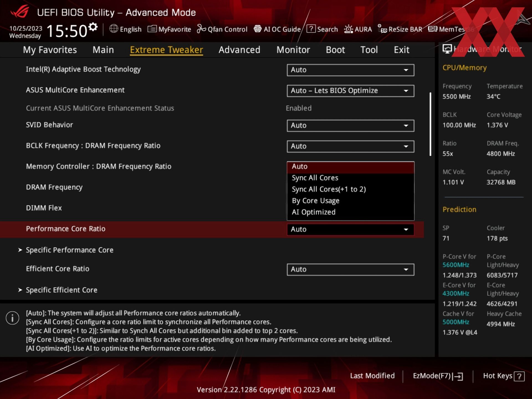
Task: Switch to Monitor tab
Action: [293, 50]
